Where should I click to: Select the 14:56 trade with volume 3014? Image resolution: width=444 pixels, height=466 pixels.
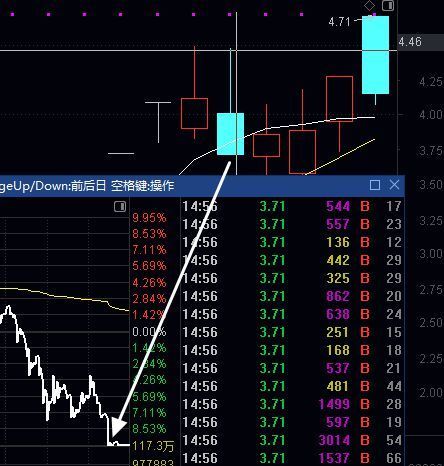(x=292, y=440)
